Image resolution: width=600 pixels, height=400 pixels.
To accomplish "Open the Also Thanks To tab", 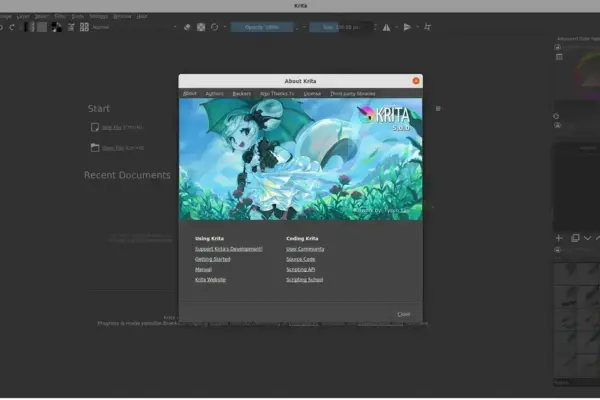I will (x=277, y=94).
